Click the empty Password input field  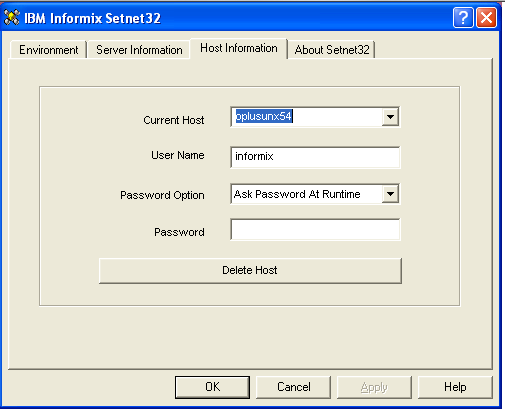pos(315,229)
